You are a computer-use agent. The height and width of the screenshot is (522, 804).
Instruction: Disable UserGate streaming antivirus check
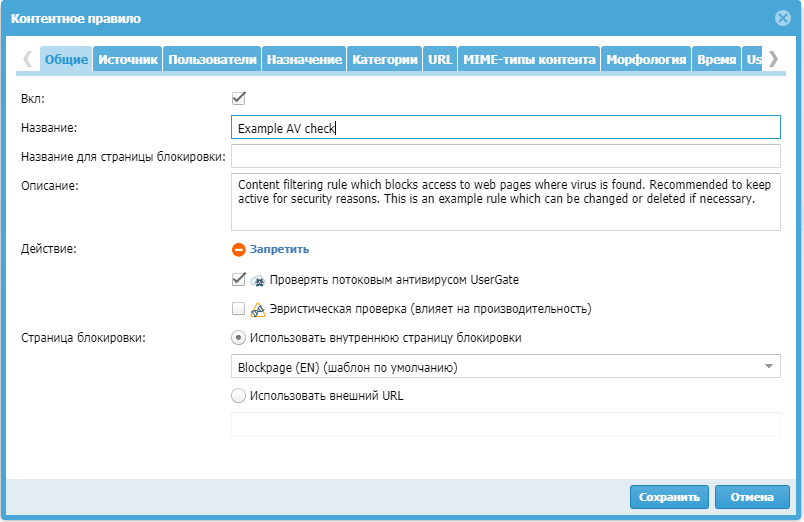click(238, 280)
